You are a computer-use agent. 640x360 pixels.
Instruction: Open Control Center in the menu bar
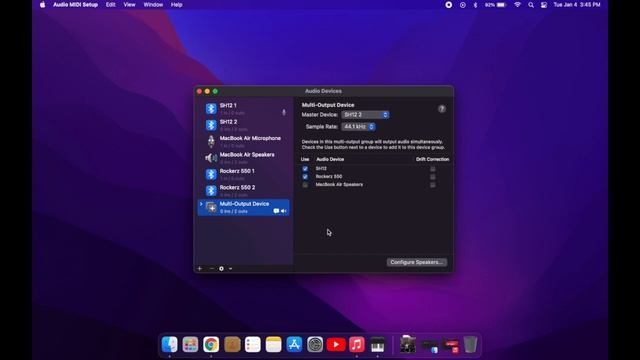[x=544, y=5]
